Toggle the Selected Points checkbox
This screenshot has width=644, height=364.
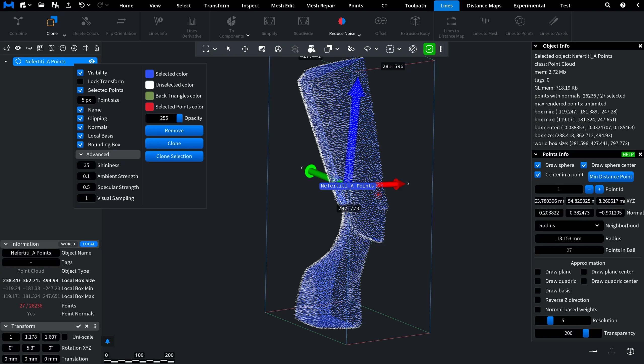coord(80,90)
